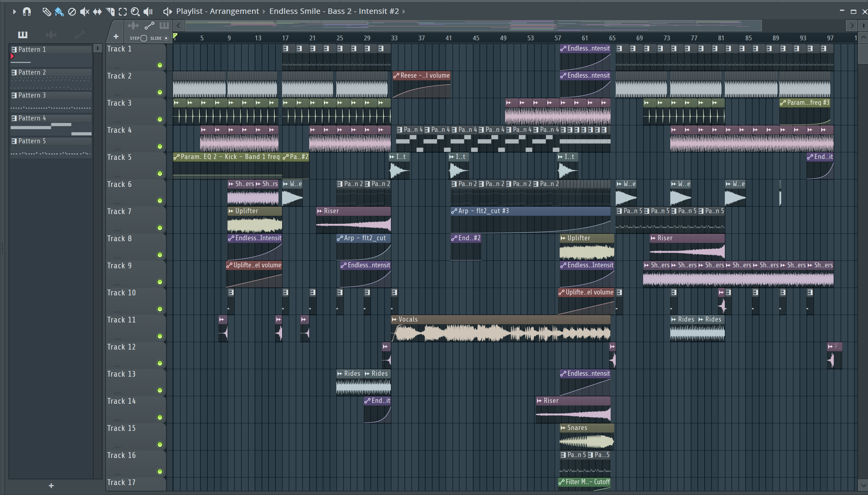The height and width of the screenshot is (495, 868).
Task: Select the Arp - flt2_cut #3 automation clip
Action: (x=530, y=220)
